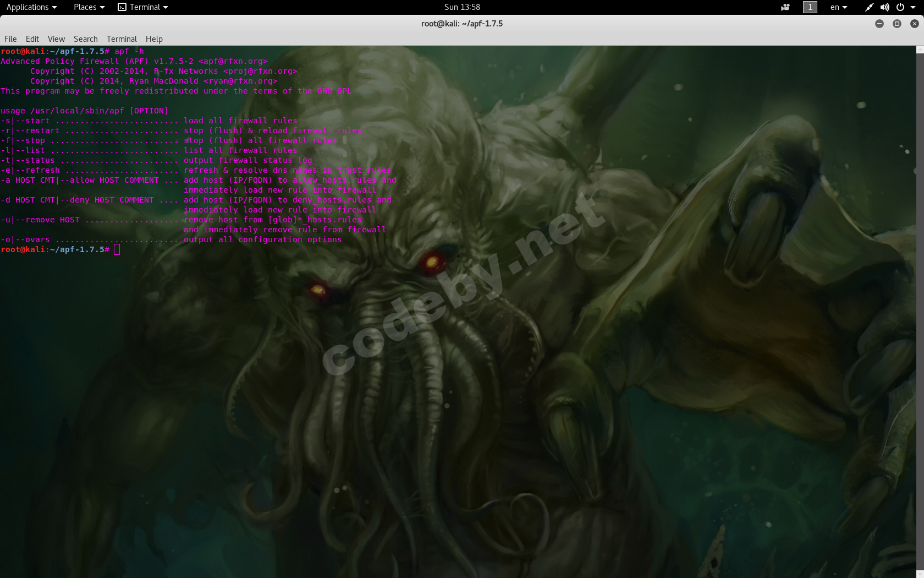This screenshot has height=578, width=924.
Task: Expand the Places dropdown menu
Action: 89,7
